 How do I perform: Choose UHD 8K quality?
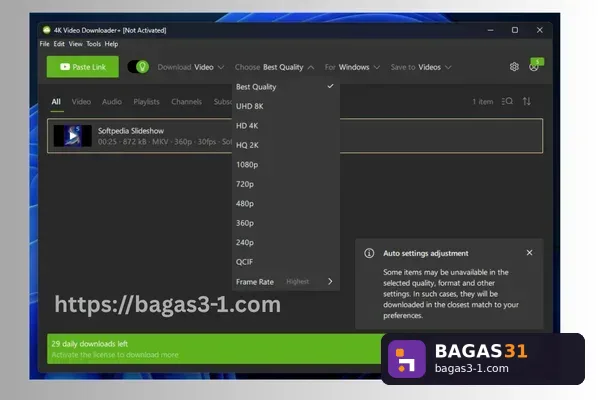(285, 106)
